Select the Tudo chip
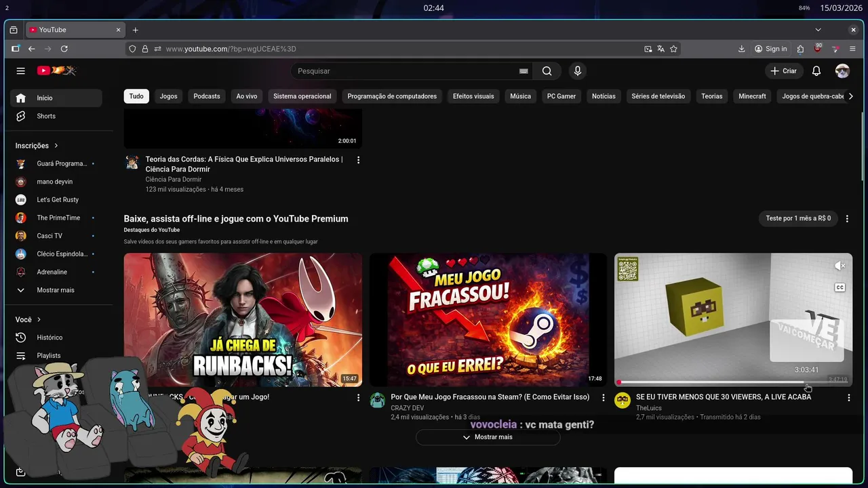 point(136,96)
